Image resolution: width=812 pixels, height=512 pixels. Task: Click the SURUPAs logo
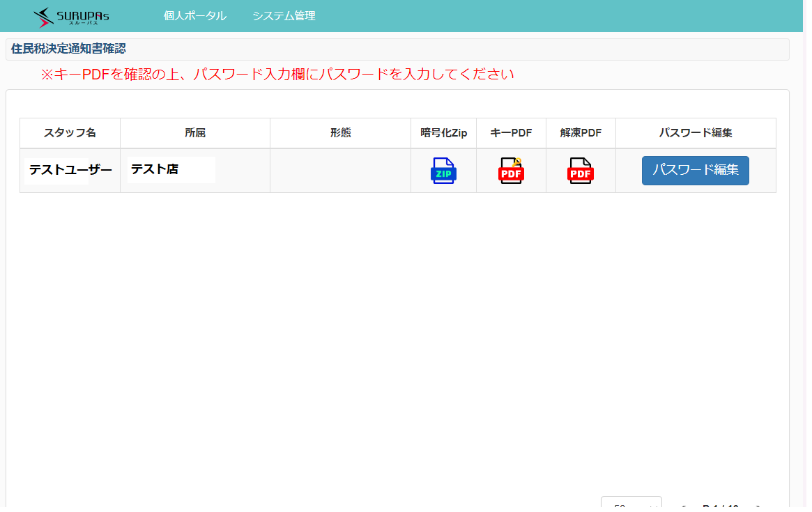[71, 16]
